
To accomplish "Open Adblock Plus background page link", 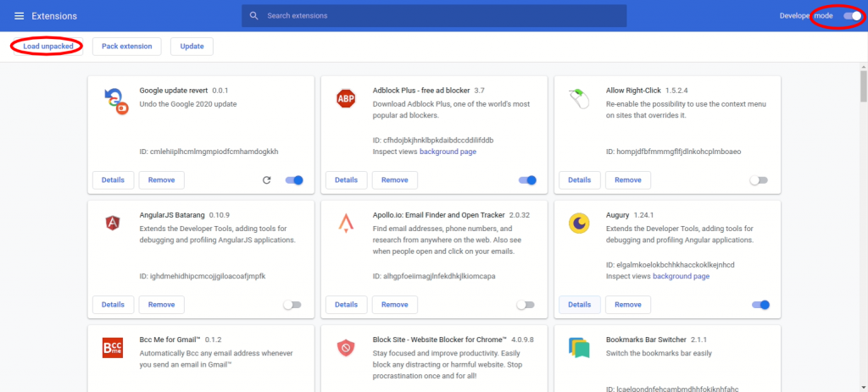I will (448, 152).
